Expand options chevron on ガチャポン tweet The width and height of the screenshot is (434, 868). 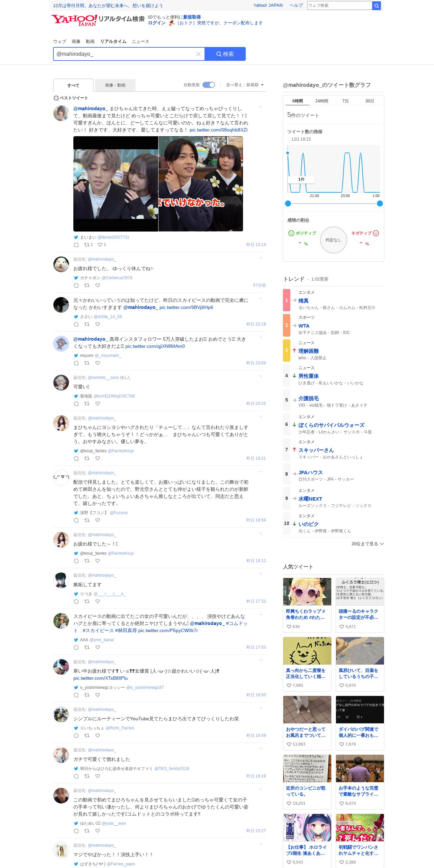tap(261, 258)
